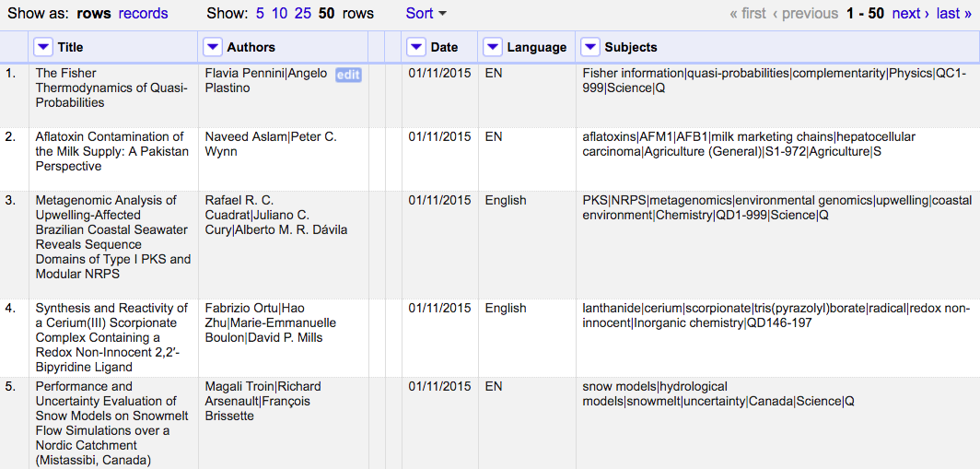Click the disabled previous page link
Viewport: 980px width, 469px height.
[806, 13]
